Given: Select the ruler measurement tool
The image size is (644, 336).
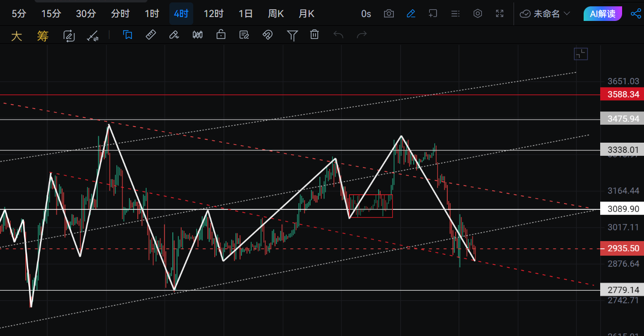Looking at the screenshot, I should (151, 35).
